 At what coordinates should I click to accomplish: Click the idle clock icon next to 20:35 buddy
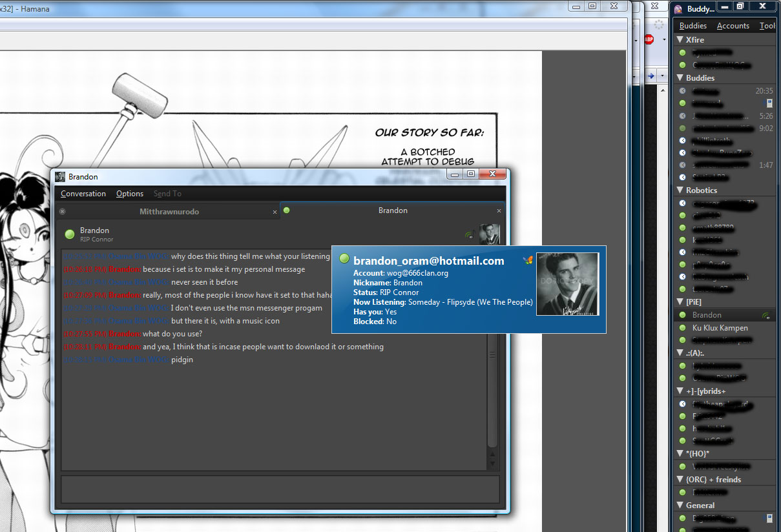683,91
